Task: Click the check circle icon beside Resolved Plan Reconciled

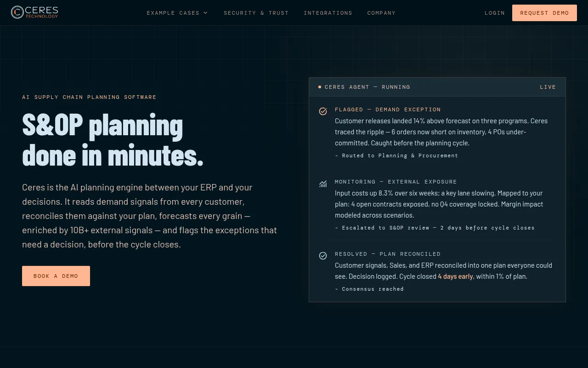Action: click(x=323, y=256)
